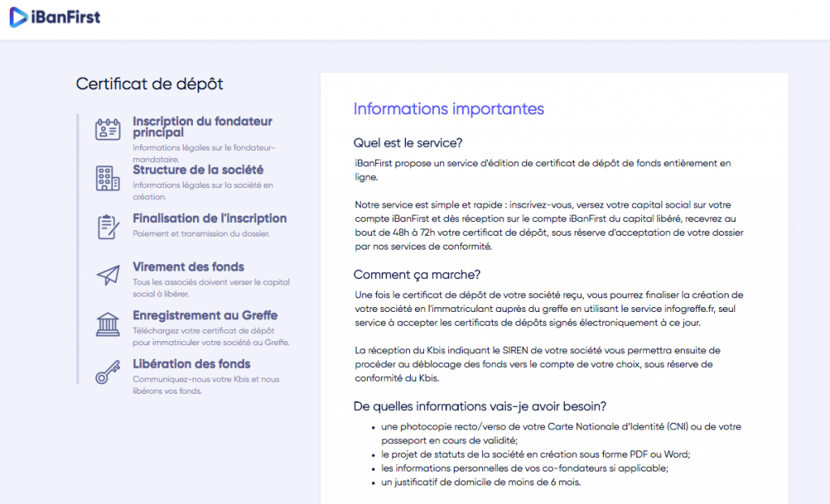Screen dimensions: 830x504
Task: Open step Inscription du fondateur principal
Action: [x=202, y=126]
